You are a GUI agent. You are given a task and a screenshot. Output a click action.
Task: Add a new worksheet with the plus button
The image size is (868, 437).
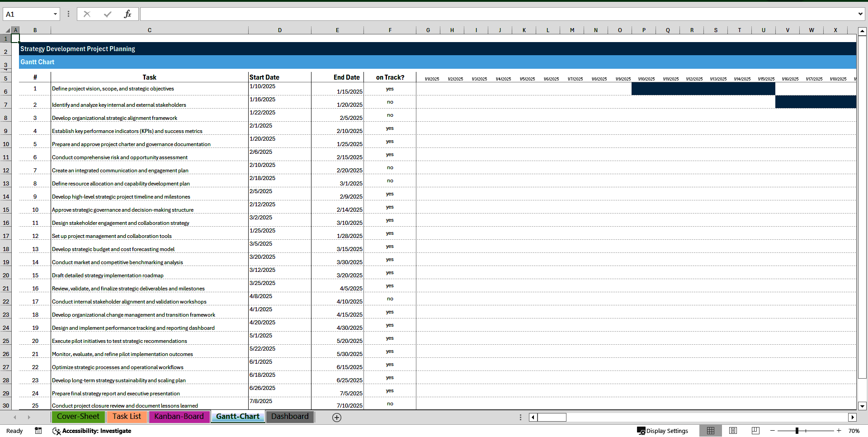click(337, 417)
